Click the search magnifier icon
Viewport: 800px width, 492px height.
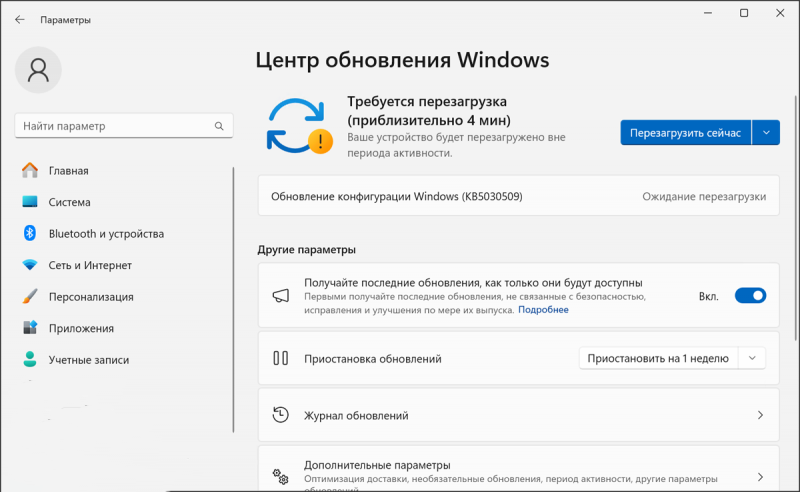coord(219,126)
